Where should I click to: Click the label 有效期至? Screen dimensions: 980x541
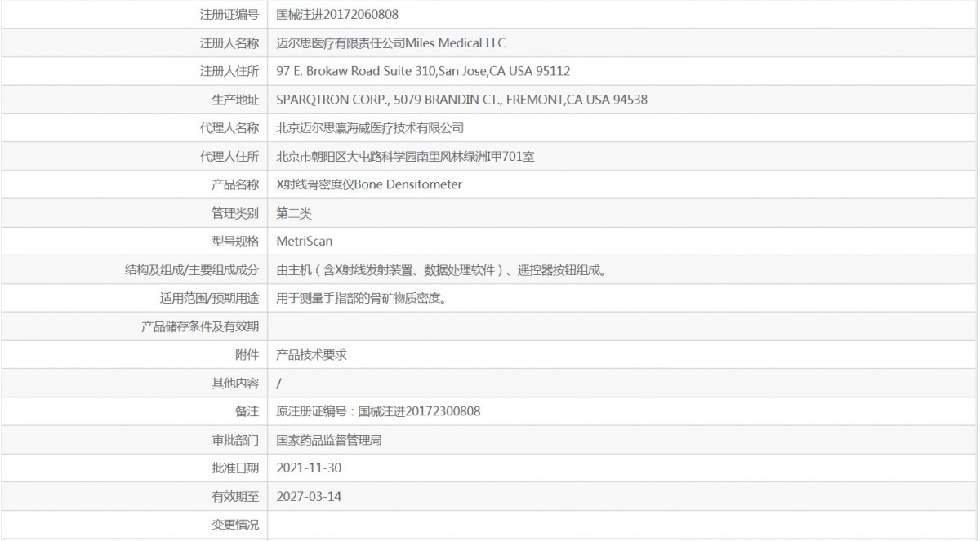pyautogui.click(x=235, y=496)
